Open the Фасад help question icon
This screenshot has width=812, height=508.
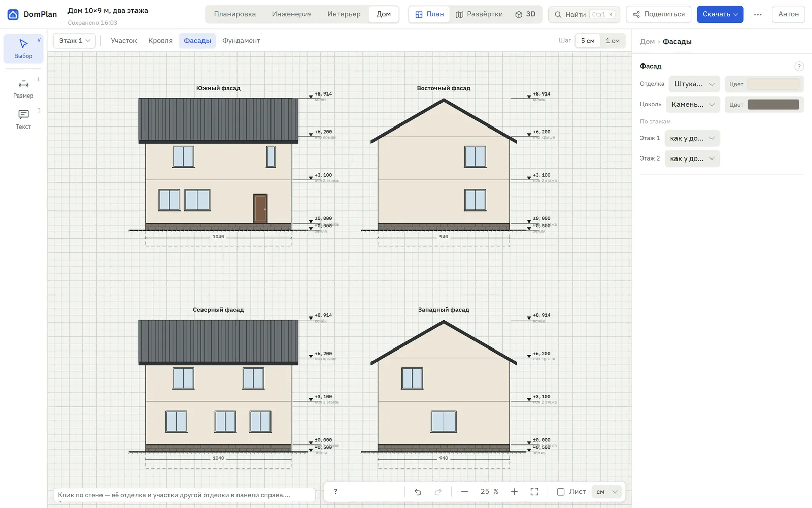[x=799, y=66]
